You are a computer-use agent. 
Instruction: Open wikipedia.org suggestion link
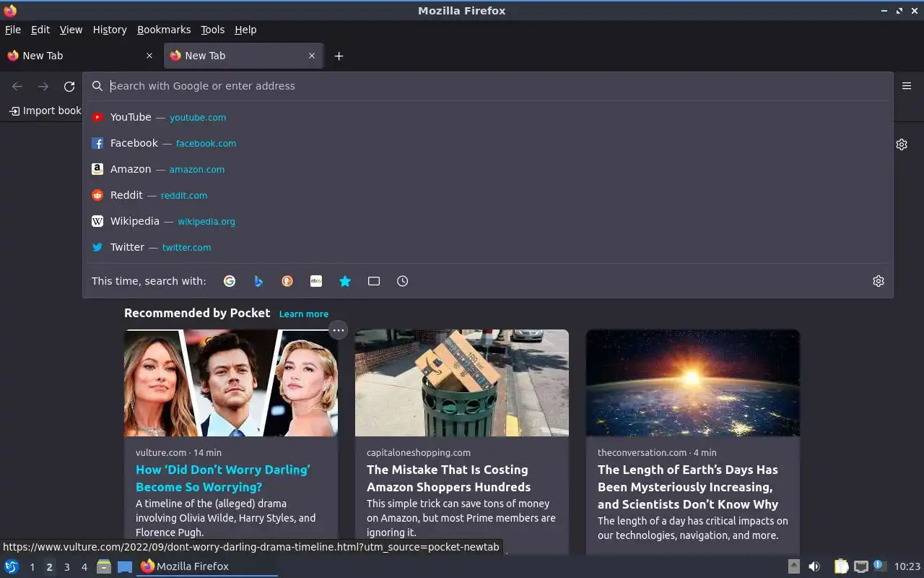pos(206,221)
